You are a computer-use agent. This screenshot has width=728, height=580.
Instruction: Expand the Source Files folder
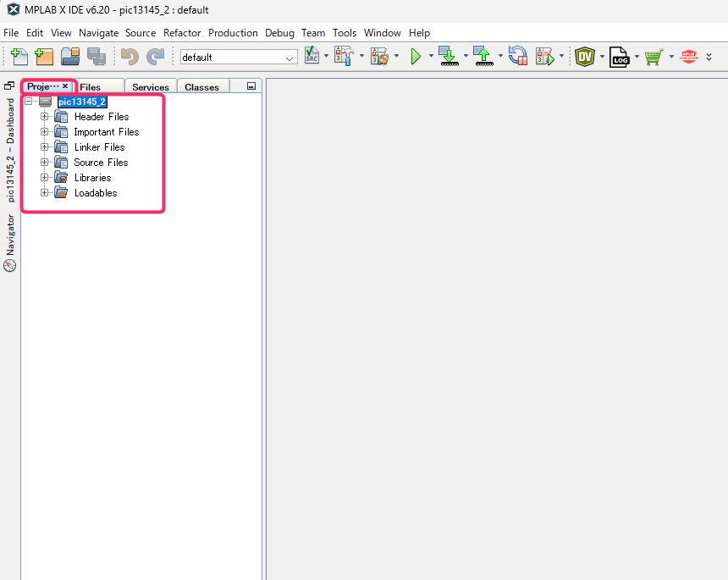point(45,163)
